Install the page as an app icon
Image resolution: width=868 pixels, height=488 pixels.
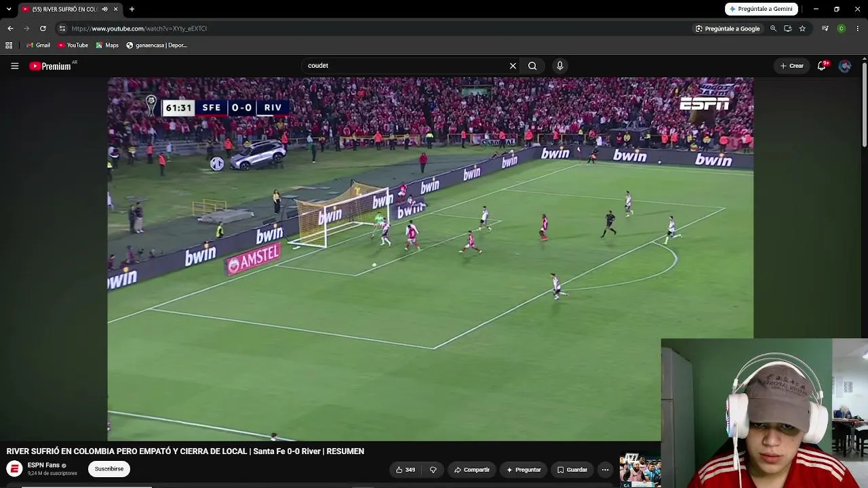[787, 28]
